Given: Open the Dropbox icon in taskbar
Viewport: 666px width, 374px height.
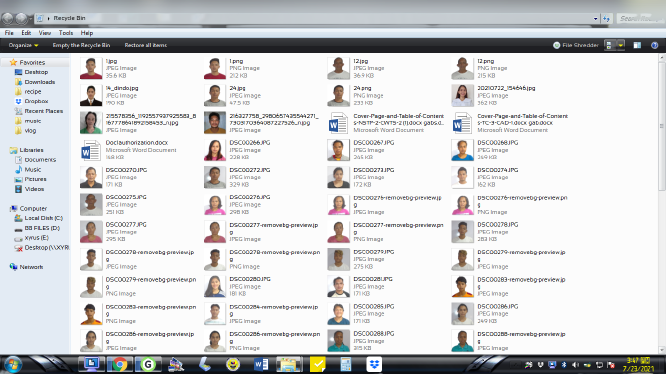Looking at the screenshot, I should [374, 364].
